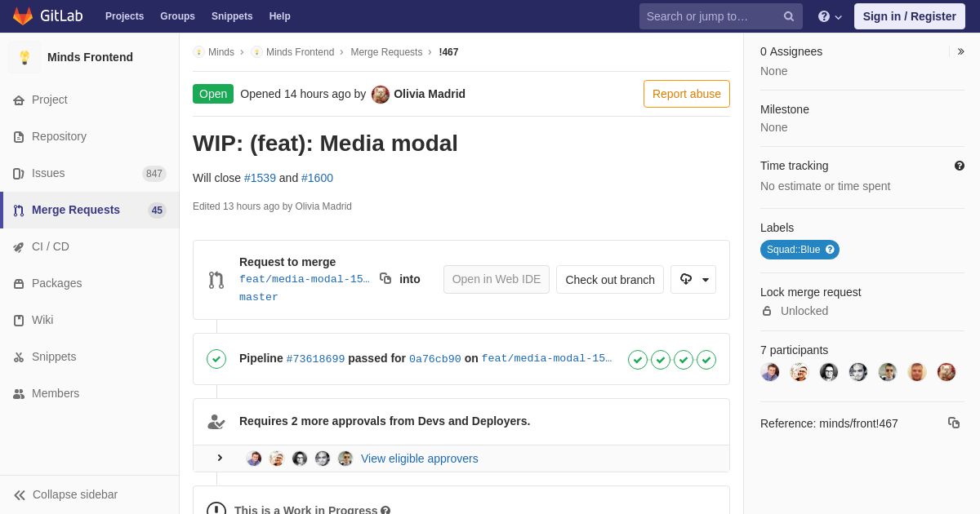Open pipeline #73618699 link
This screenshot has height=514, width=980.
(x=315, y=359)
